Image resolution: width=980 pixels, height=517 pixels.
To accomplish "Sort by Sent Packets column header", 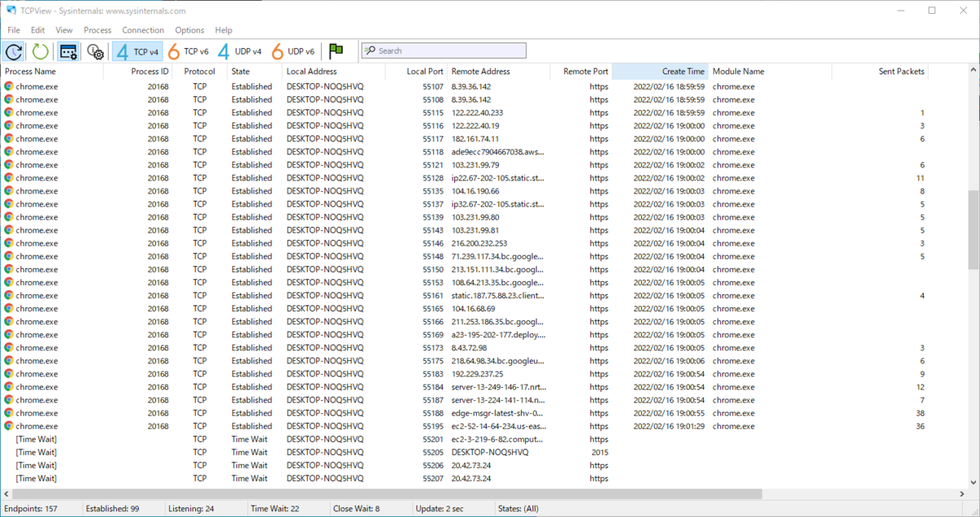I will click(880, 72).
